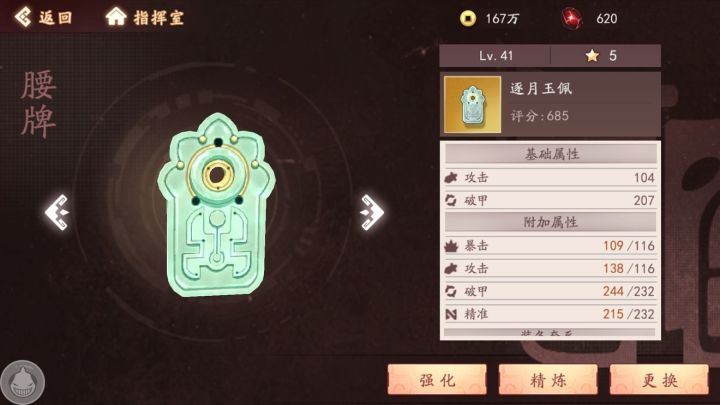
Task: Select the 精准 attribute icon
Action: coord(451,315)
